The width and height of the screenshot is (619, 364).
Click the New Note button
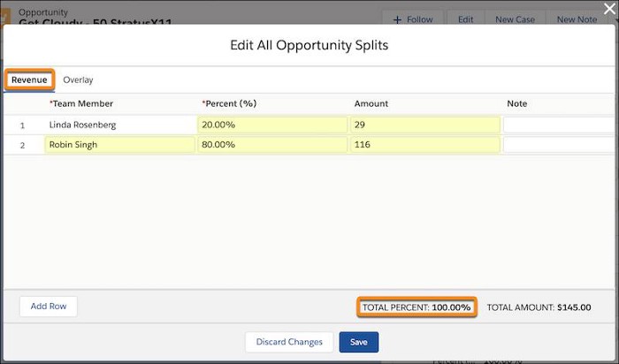point(577,19)
